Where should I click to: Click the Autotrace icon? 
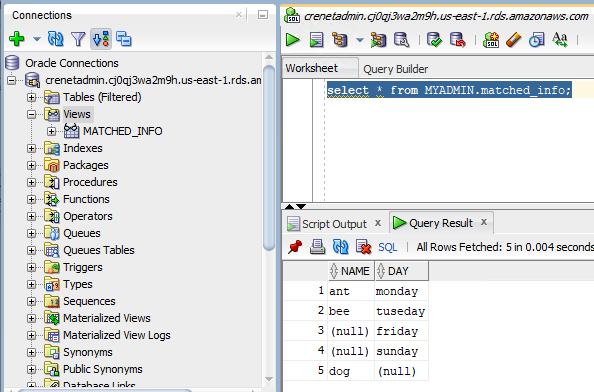pos(378,39)
